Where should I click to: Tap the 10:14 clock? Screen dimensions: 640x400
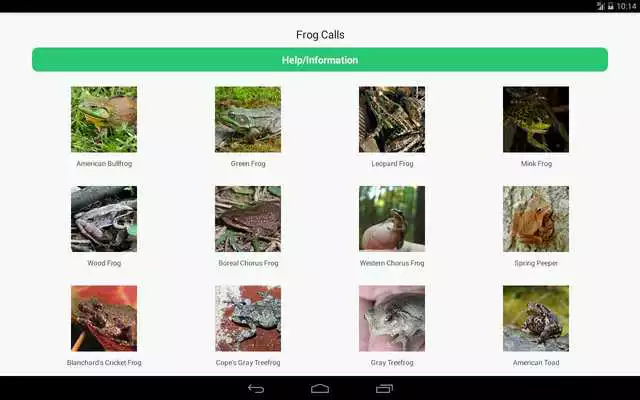coord(627,6)
